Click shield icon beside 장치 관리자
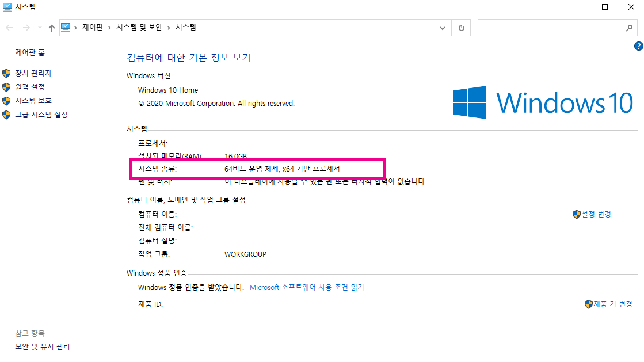644x362 pixels. [x=6, y=74]
